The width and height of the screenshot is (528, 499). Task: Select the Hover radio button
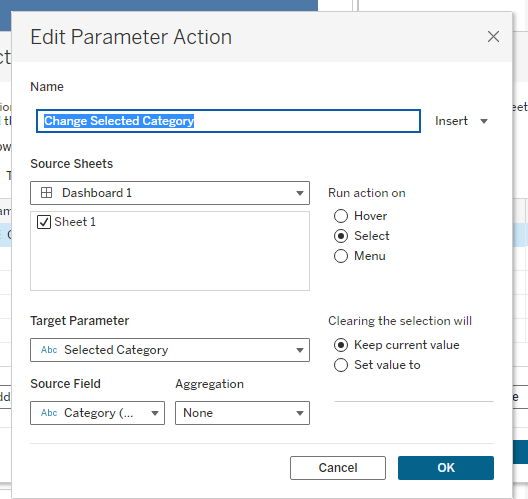tap(341, 216)
